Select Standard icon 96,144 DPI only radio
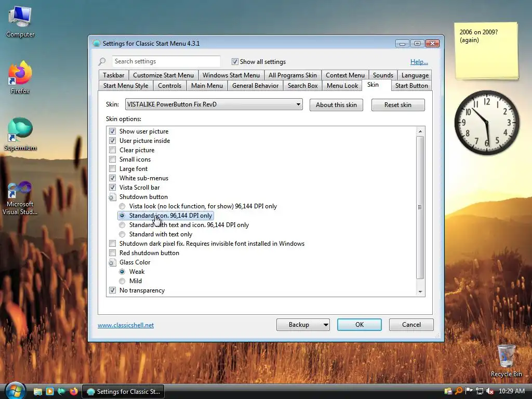 [122, 216]
